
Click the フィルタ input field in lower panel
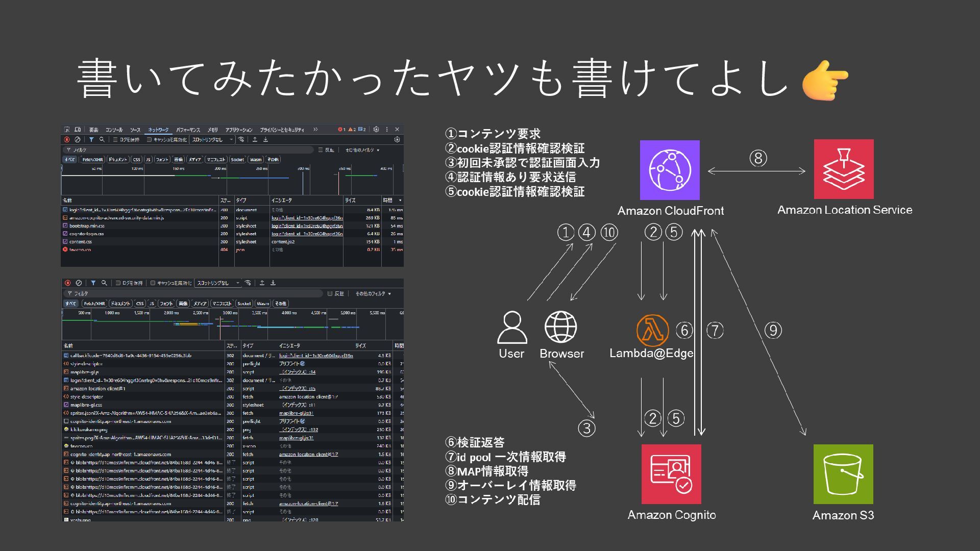click(x=194, y=293)
